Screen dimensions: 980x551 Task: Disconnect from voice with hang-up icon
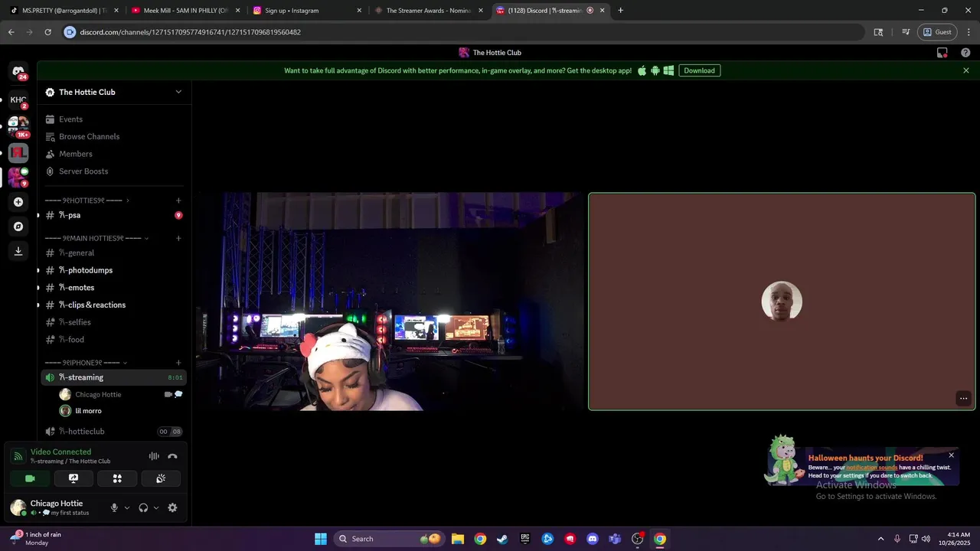172,456
